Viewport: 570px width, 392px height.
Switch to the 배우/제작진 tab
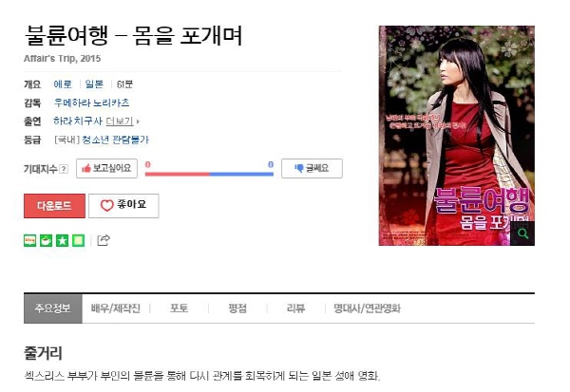(116, 308)
